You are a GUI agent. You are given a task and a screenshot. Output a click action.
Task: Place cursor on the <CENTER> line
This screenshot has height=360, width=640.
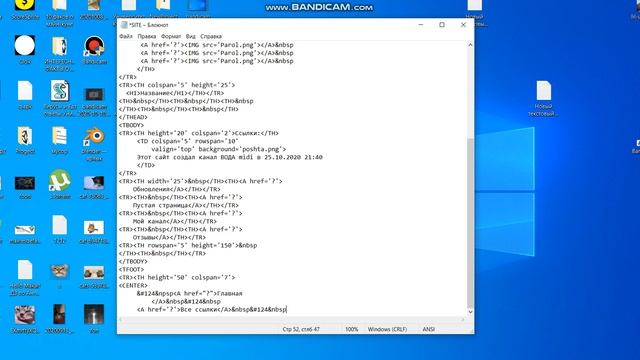133,285
